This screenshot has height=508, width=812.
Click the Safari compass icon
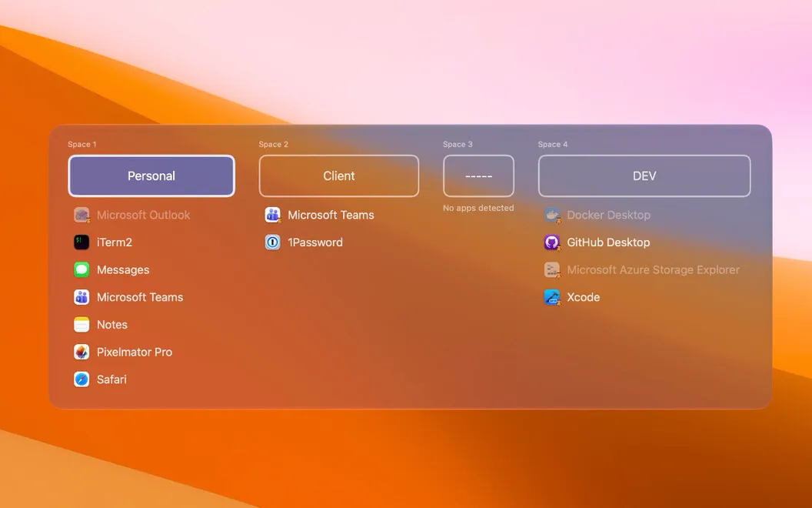(x=82, y=379)
